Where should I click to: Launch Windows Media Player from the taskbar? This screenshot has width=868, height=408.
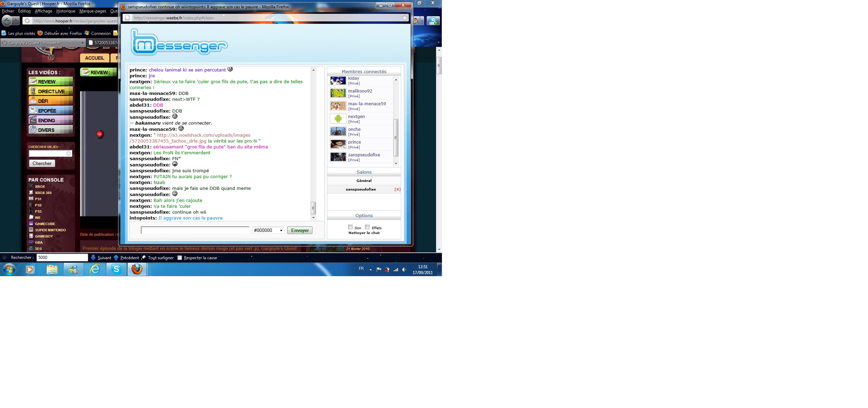point(30,269)
